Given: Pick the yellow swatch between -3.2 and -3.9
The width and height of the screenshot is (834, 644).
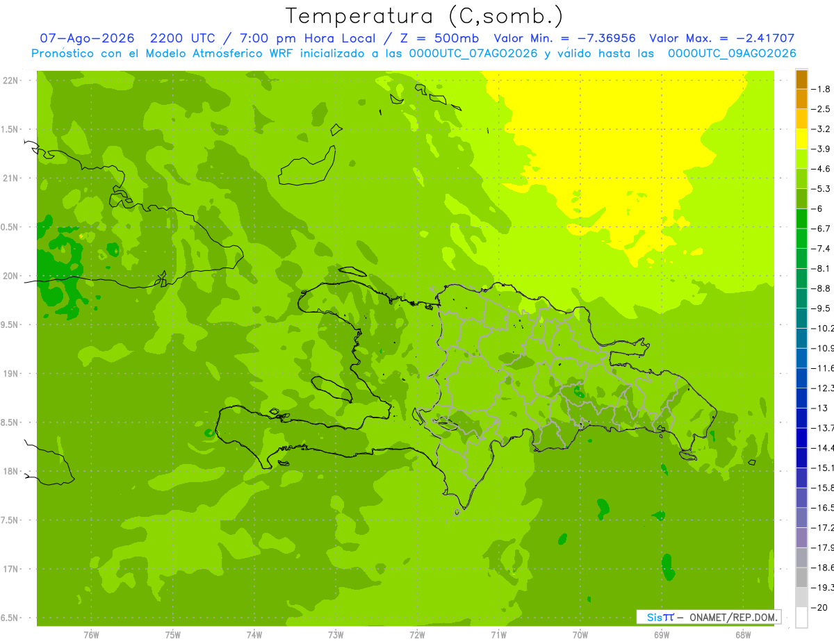Looking at the screenshot, I should tap(801, 139).
